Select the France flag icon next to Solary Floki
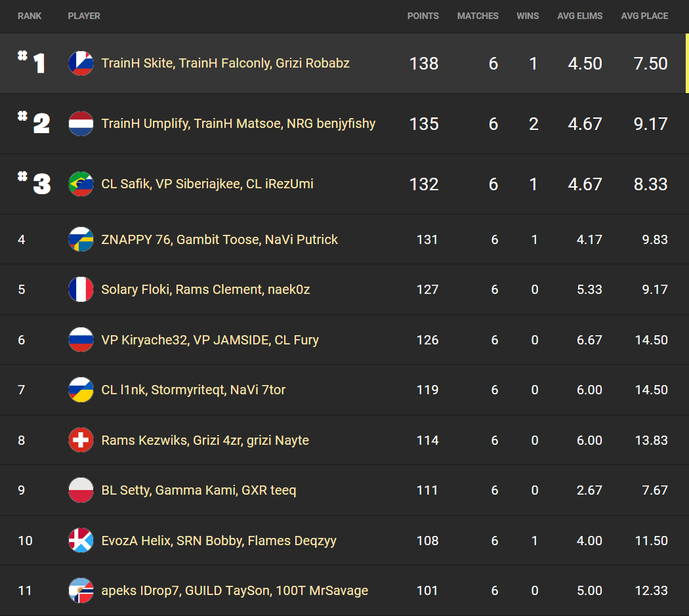Viewport: 689px width, 616px height. pos(81,289)
